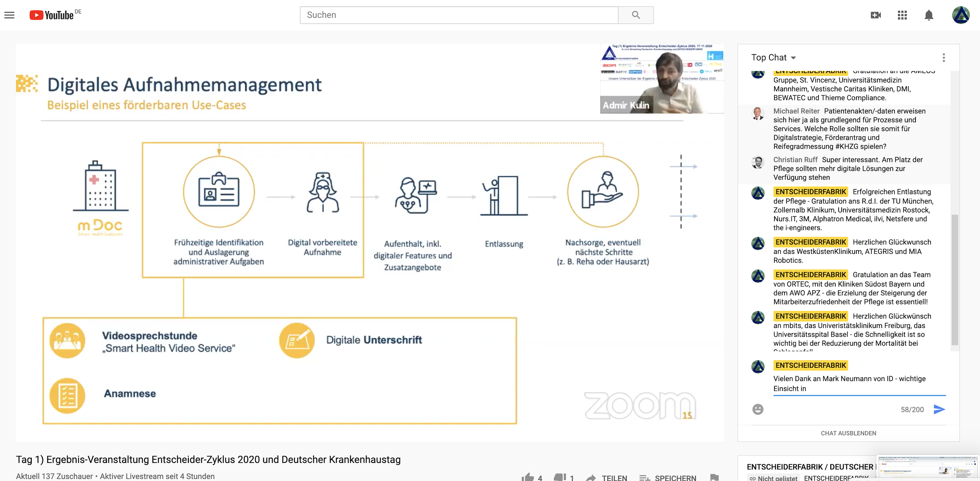980x481 pixels.
Task: Click ENTSCHEIDERFABRIK badge on Erfolgreichen Entlastung message
Action: click(x=810, y=192)
